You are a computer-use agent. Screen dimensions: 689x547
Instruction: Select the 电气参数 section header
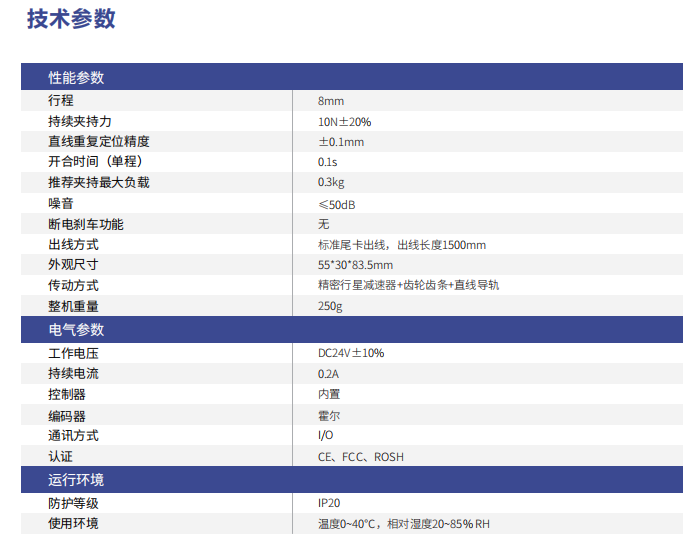coord(76,330)
